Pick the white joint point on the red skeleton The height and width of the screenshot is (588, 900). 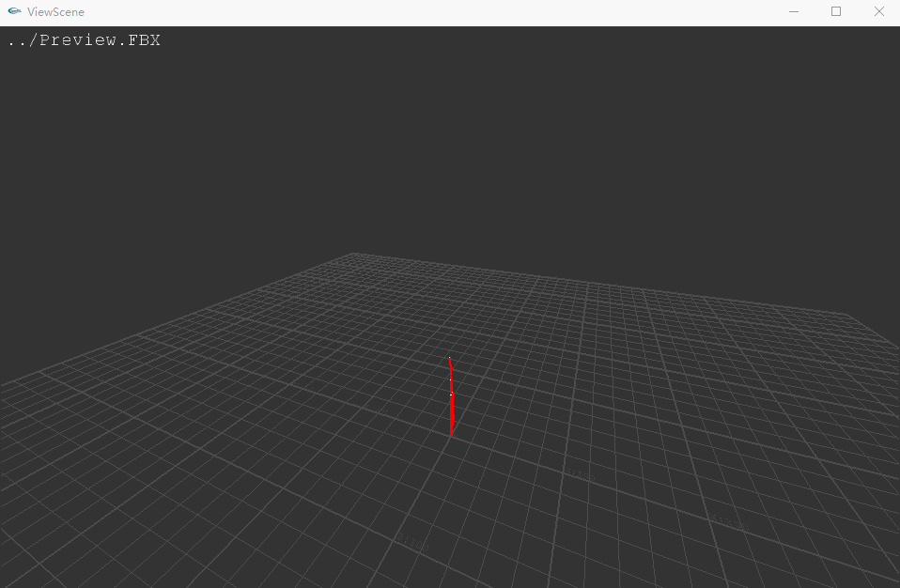point(451,394)
